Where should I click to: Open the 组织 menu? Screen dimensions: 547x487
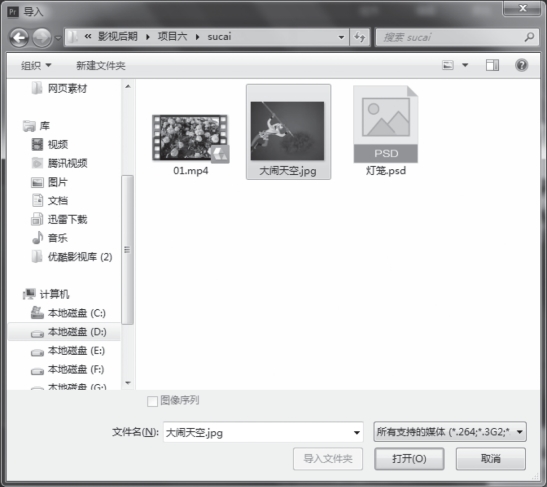pos(36,65)
